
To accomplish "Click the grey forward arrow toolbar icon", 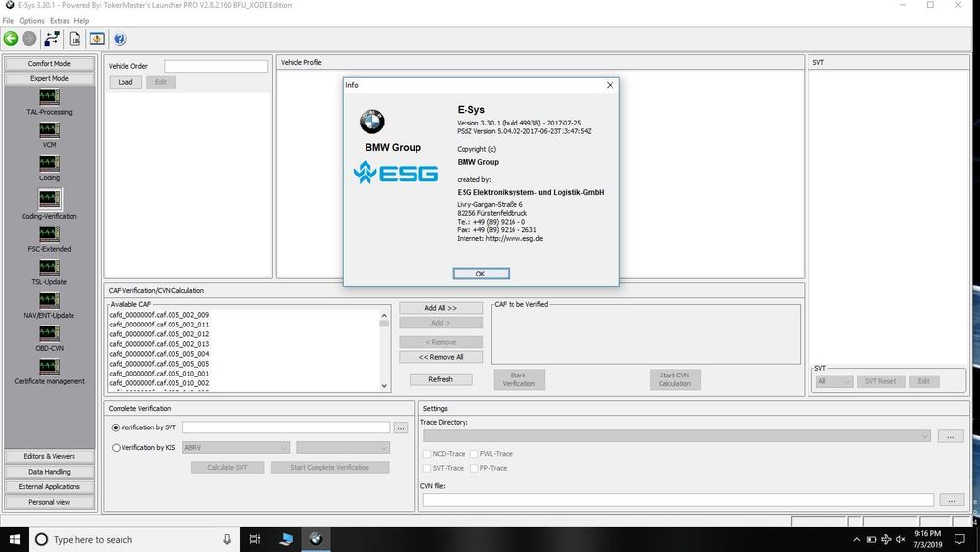I will (29, 39).
